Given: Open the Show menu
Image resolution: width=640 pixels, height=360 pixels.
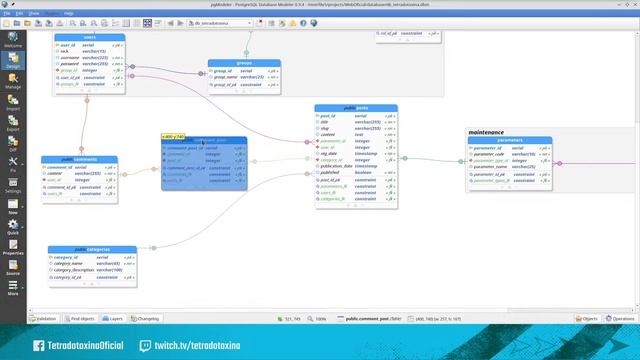Looking at the screenshot, I should coord(34,13).
